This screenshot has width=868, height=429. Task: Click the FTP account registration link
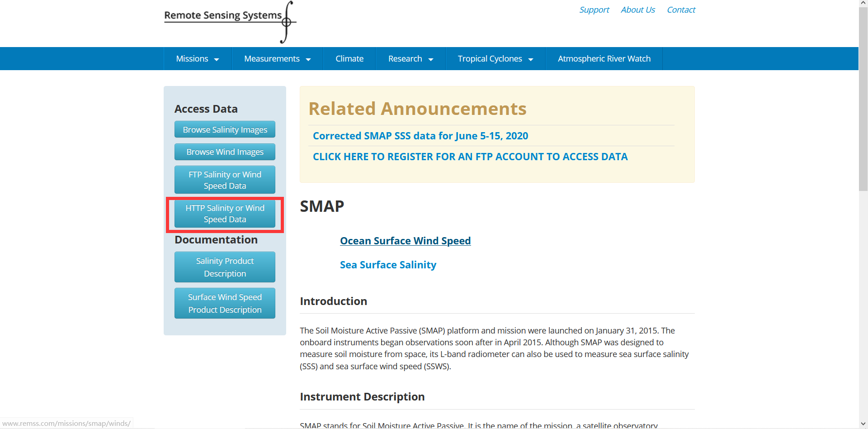tap(470, 156)
